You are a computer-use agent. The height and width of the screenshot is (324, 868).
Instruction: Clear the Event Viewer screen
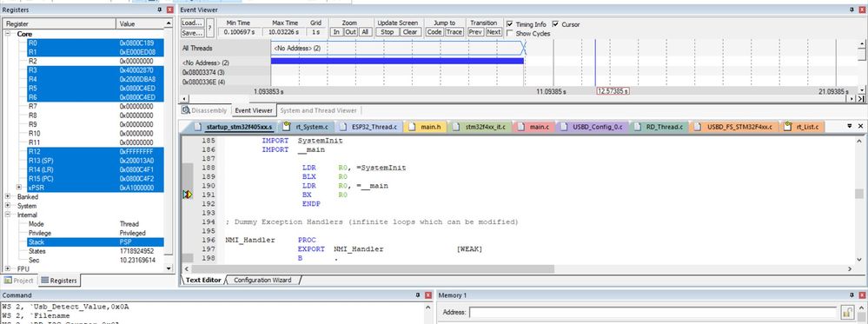click(410, 32)
